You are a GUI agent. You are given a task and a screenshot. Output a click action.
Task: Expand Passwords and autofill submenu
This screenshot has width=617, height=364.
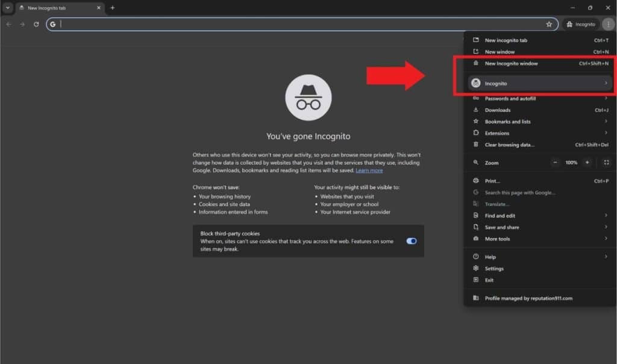click(540, 98)
